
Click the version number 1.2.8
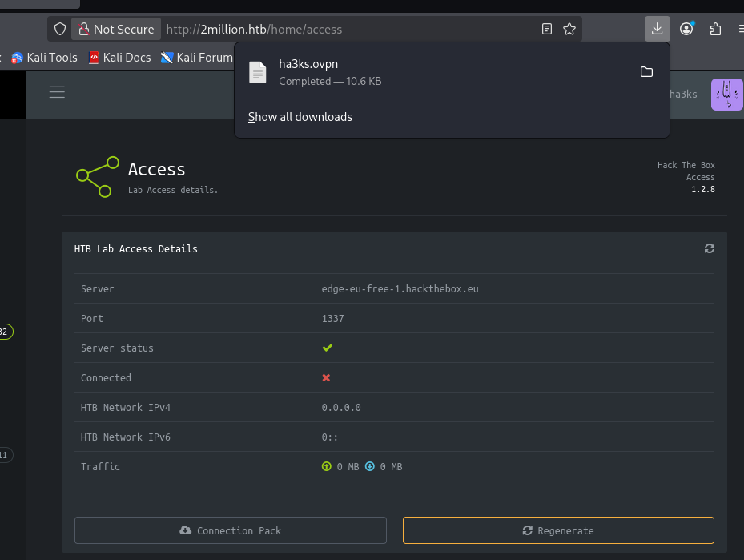pos(703,189)
